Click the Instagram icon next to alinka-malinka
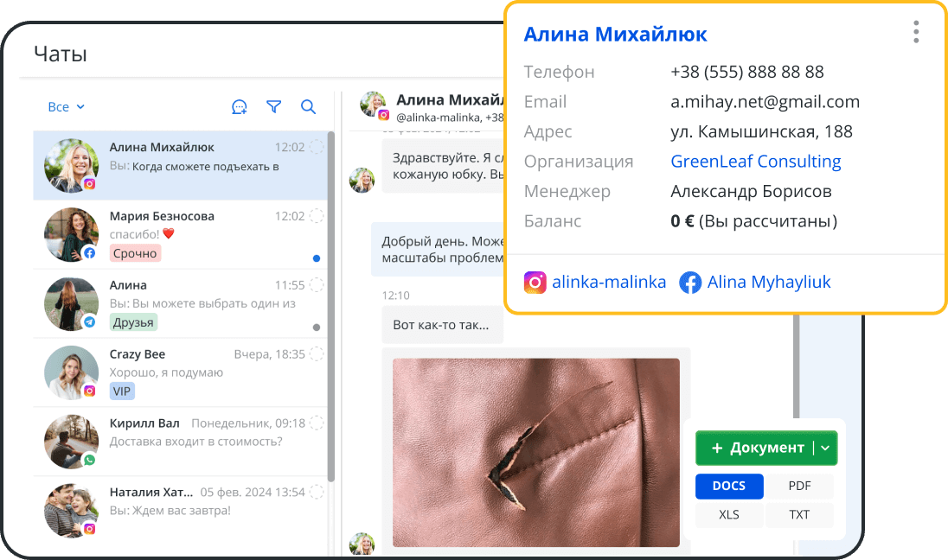Screen dimensions: 948x560 (535, 282)
